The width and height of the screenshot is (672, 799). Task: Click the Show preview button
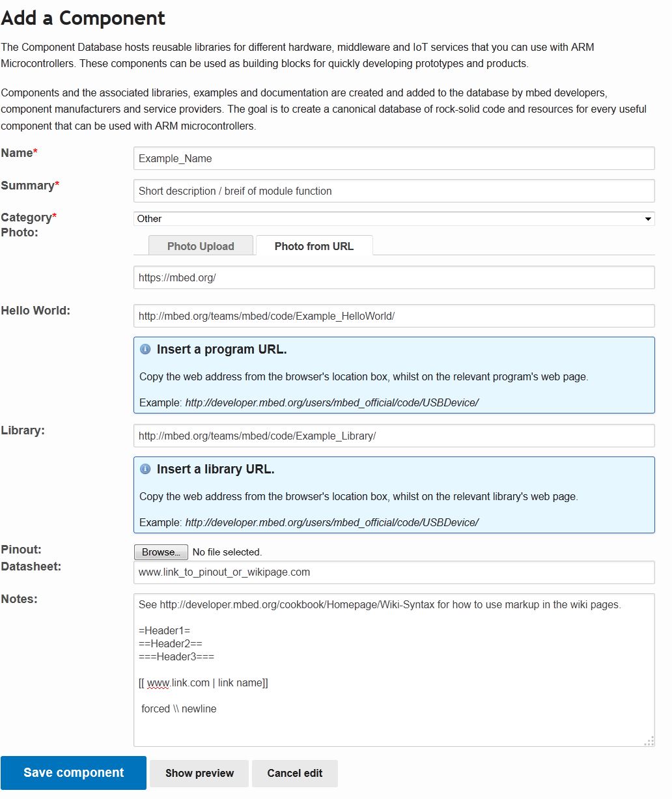pos(199,773)
